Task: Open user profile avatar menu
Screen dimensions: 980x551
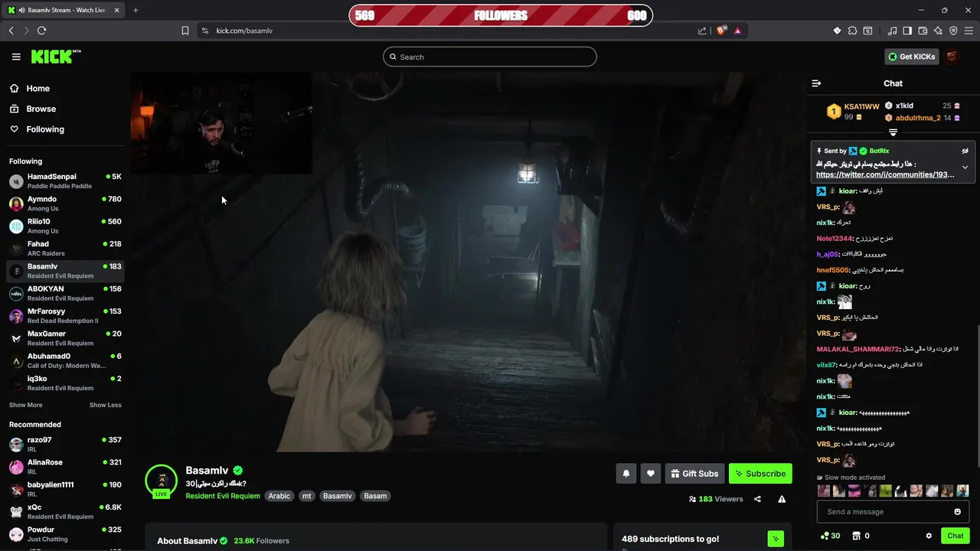Action: click(x=952, y=57)
